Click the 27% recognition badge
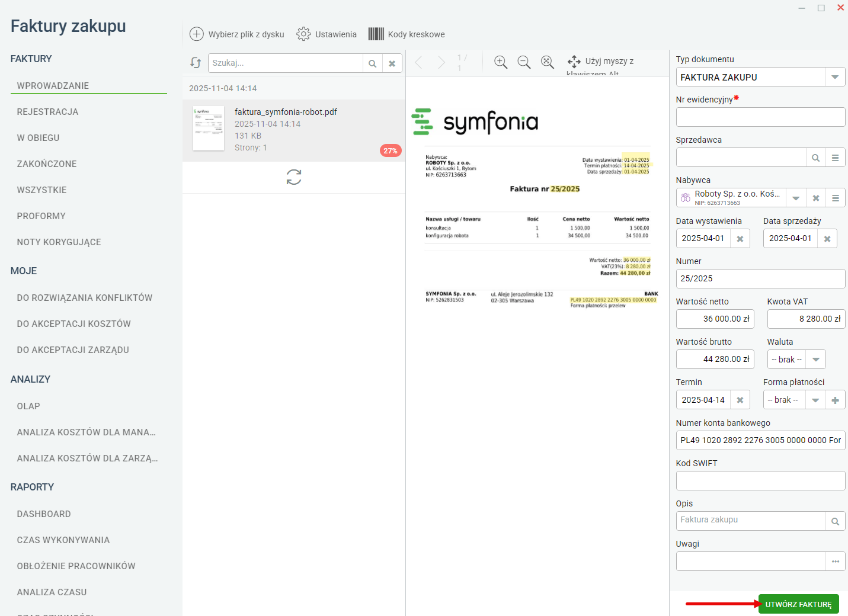This screenshot has width=848, height=616. tap(391, 151)
